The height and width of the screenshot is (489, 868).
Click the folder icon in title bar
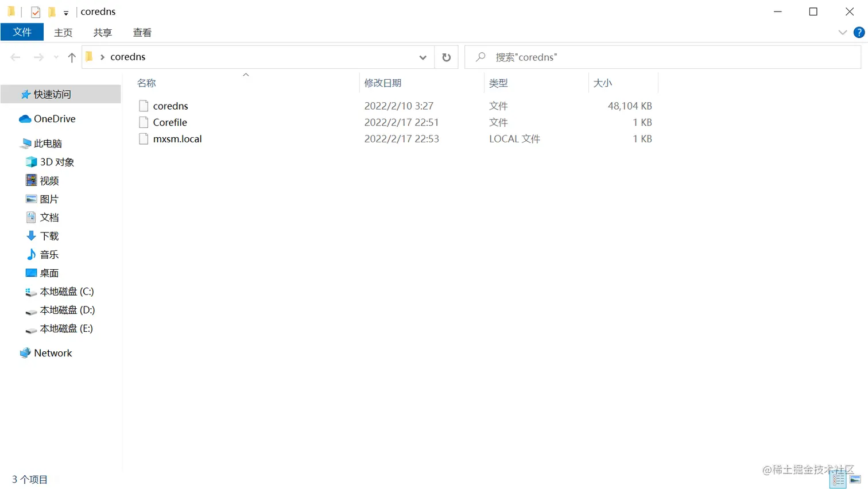tap(11, 11)
